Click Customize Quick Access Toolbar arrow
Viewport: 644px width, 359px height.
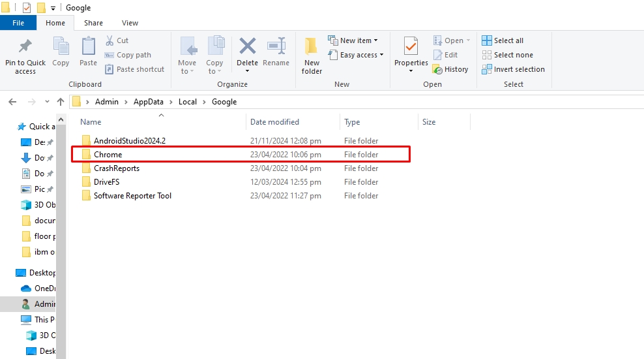[53, 8]
